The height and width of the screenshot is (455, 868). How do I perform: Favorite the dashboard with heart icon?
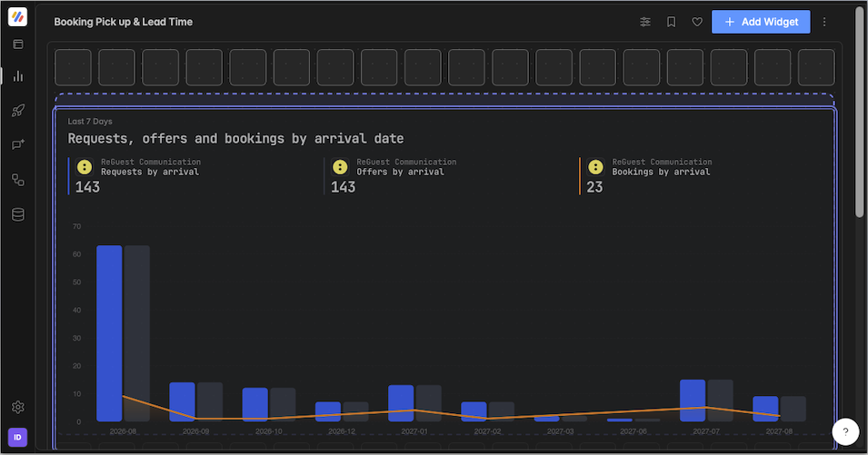pos(697,22)
